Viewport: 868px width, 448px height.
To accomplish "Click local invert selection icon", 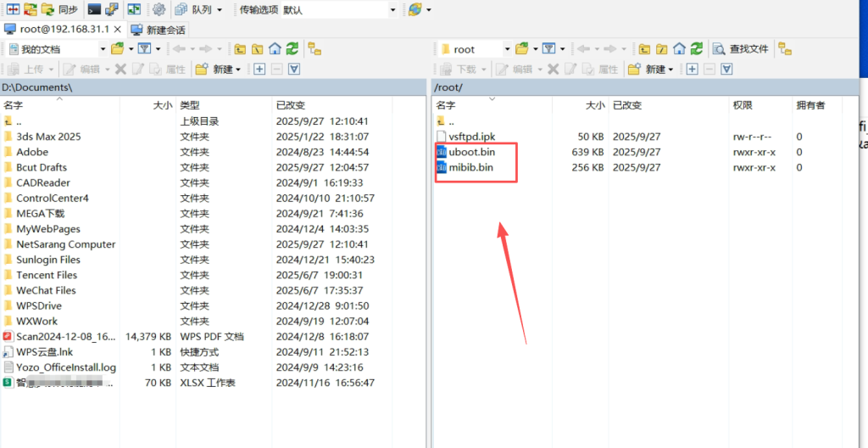I will [294, 70].
